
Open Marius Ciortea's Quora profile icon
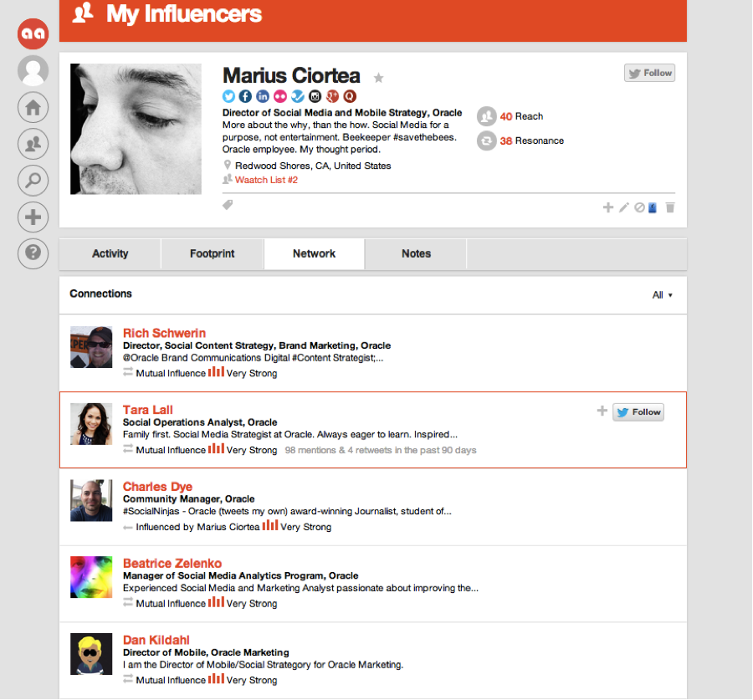(x=350, y=96)
